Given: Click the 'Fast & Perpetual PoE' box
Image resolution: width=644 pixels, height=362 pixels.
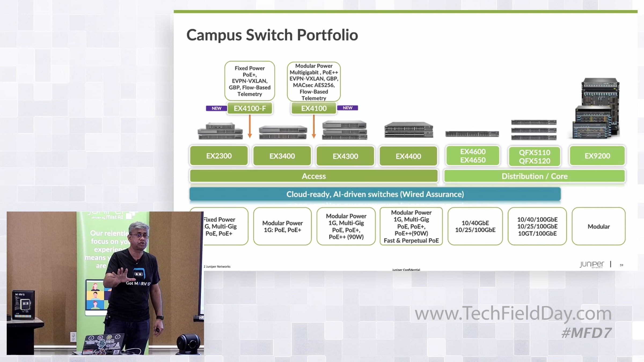Looking at the screenshot, I should pos(411,226).
